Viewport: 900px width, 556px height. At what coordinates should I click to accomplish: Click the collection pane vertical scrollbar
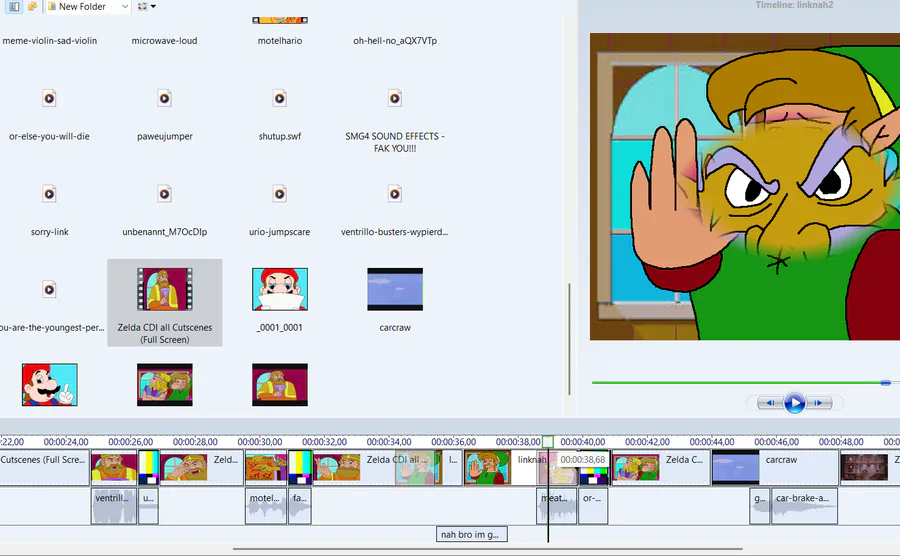(x=569, y=339)
